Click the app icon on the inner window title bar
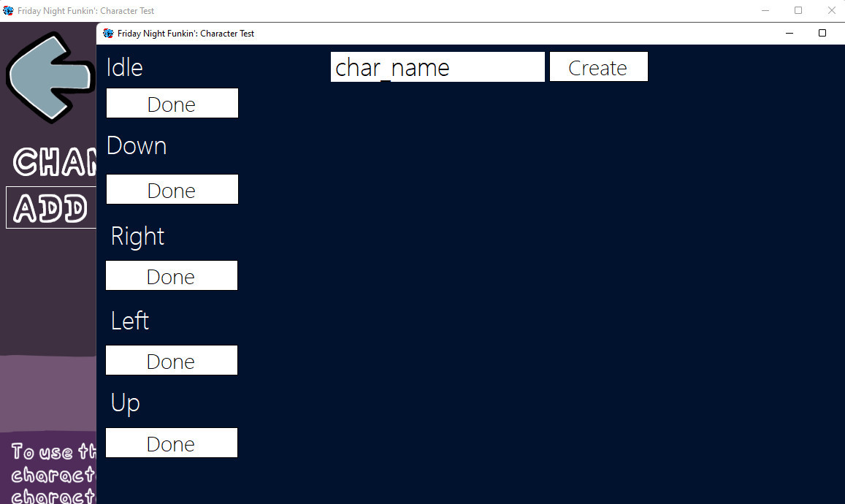The image size is (845, 504). pos(107,33)
